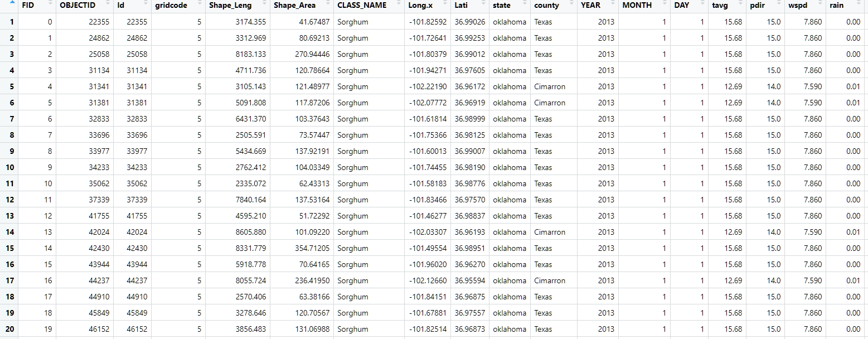Click the oklahoma cell in row 1
Image resolution: width=868 pixels, height=339 pixels.
click(x=509, y=22)
